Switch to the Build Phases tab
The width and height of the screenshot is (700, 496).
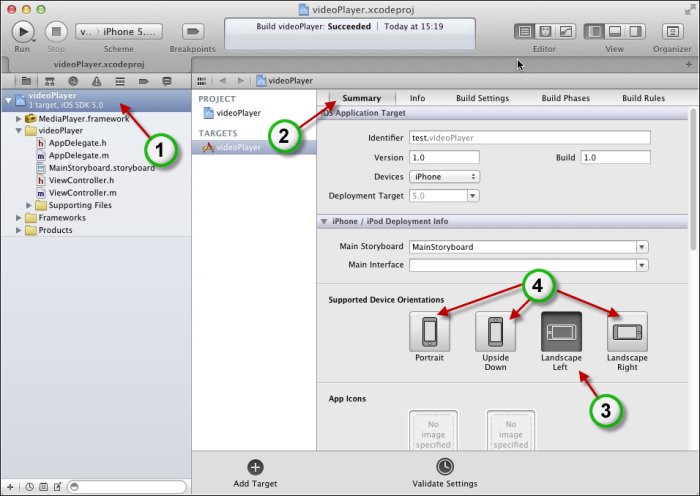(x=566, y=98)
